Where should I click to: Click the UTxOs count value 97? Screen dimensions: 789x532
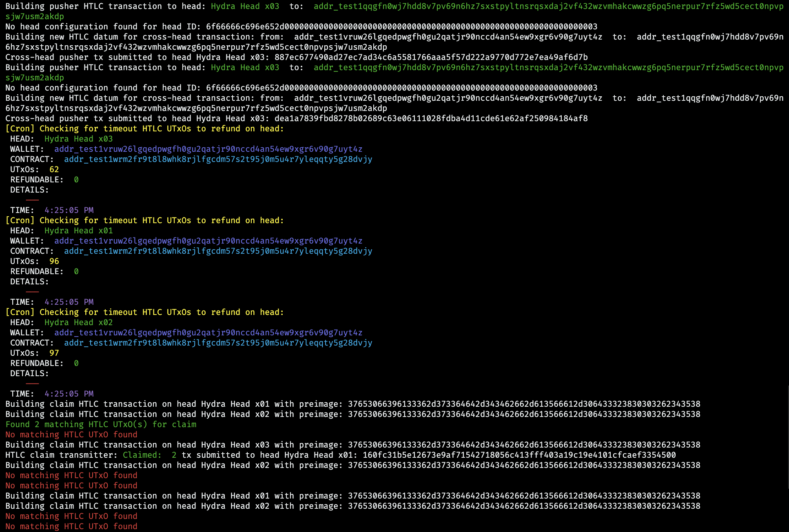pyautogui.click(x=54, y=353)
